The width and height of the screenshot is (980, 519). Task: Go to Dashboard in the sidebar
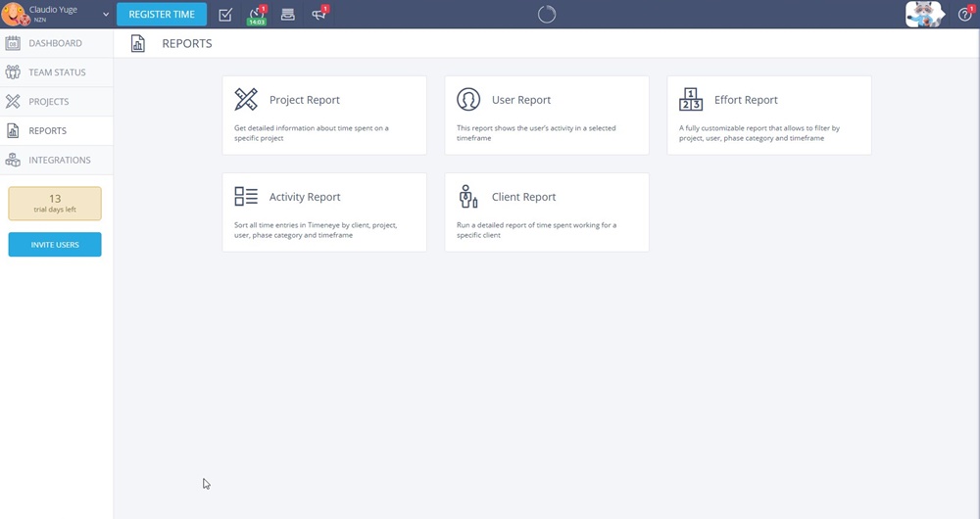[56, 43]
